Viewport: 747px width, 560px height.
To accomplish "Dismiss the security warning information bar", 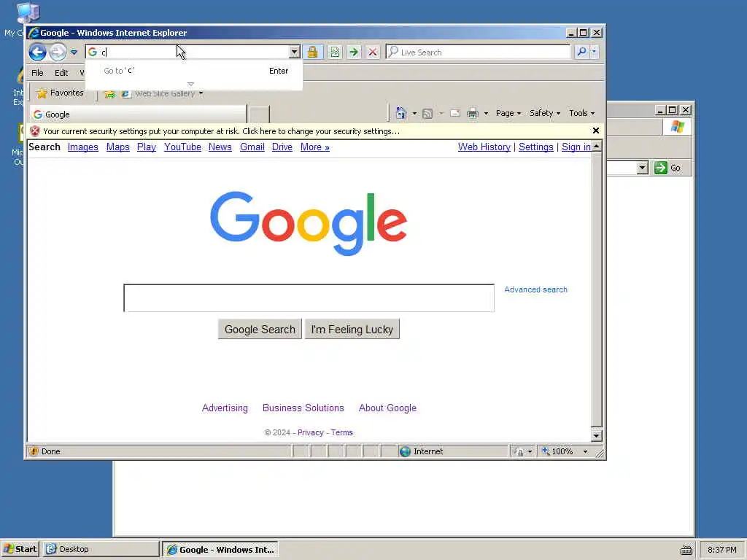I will click(x=595, y=131).
